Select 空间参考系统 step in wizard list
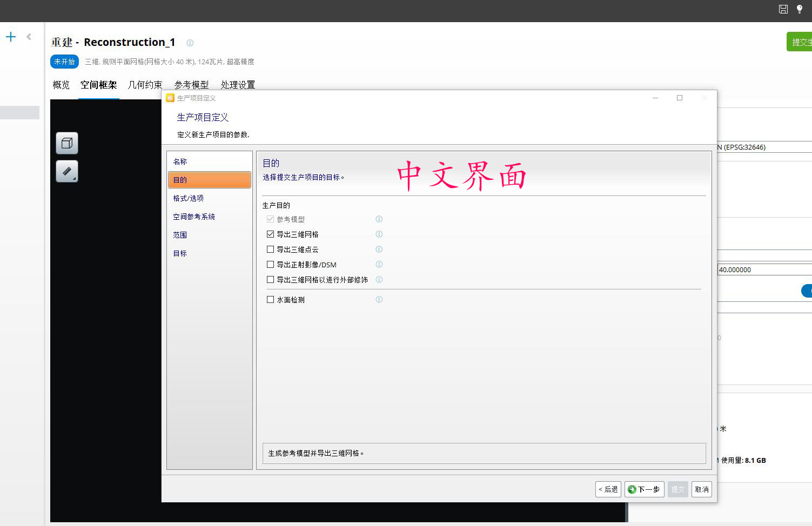Viewport: 812px width, 526px height. pyautogui.click(x=210, y=217)
